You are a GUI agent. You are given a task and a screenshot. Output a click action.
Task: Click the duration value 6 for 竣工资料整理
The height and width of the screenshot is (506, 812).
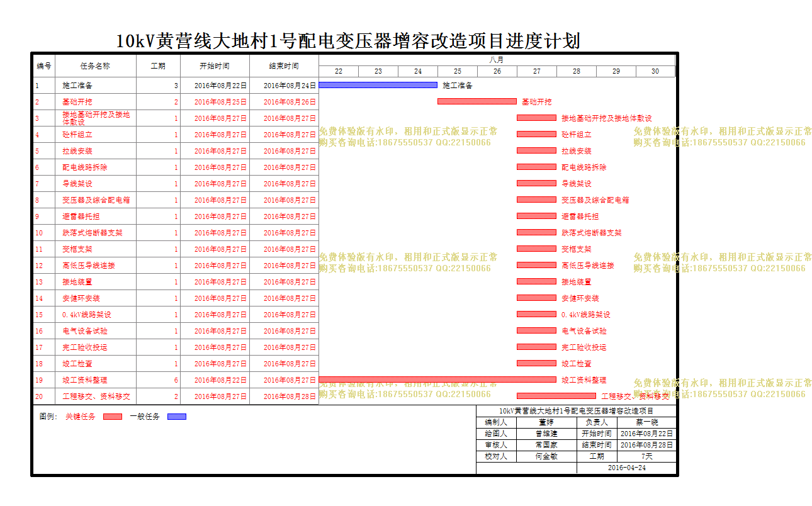tap(176, 380)
